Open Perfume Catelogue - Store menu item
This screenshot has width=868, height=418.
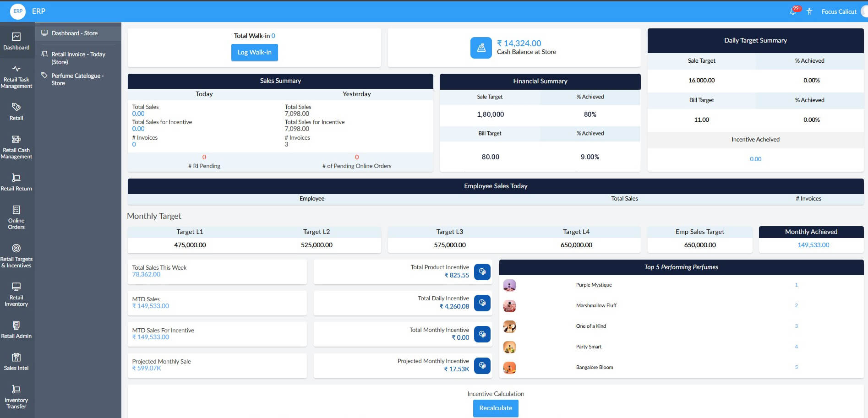[77, 79]
